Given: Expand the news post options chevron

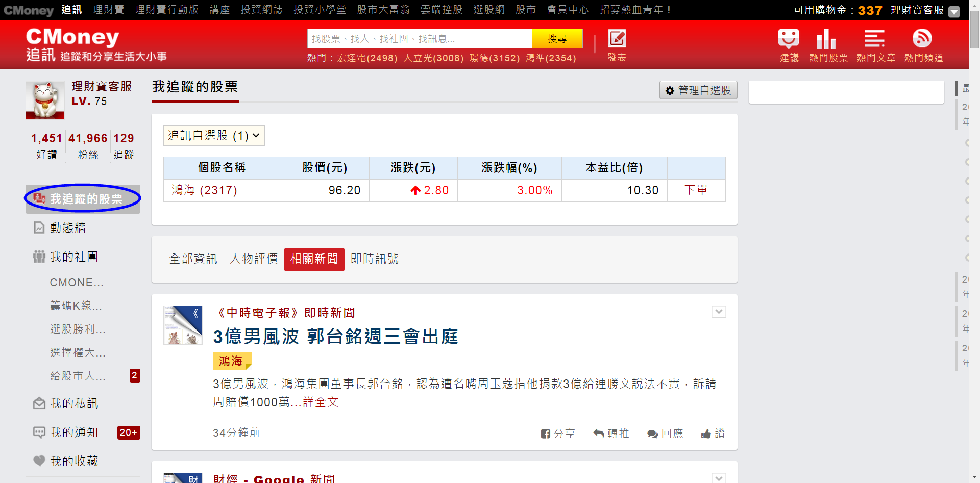Looking at the screenshot, I should [x=719, y=312].
